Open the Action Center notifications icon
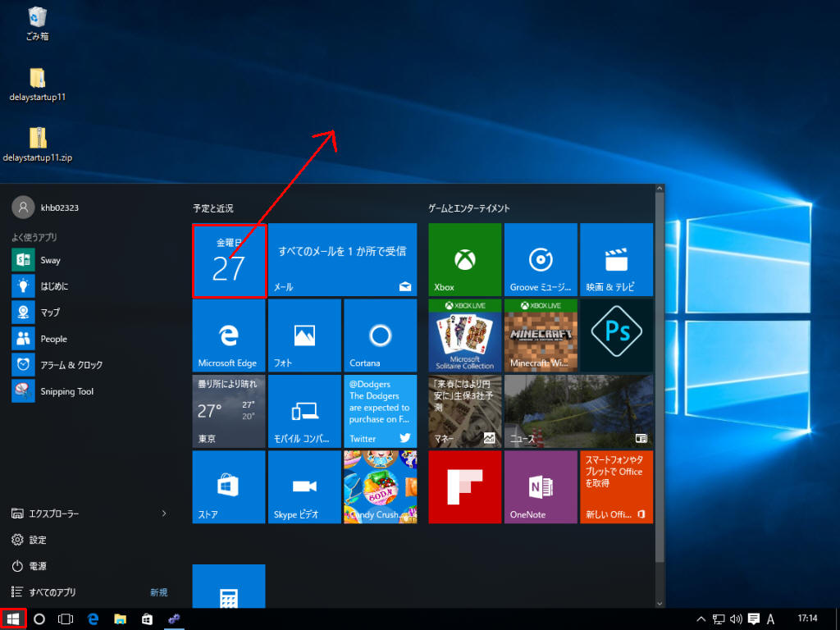The width and height of the screenshot is (840, 630). (754, 619)
